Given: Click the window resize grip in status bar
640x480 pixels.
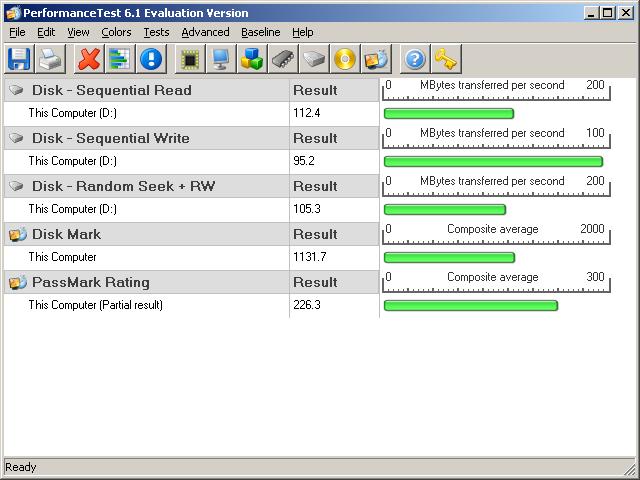Looking at the screenshot, I should click(631, 471).
